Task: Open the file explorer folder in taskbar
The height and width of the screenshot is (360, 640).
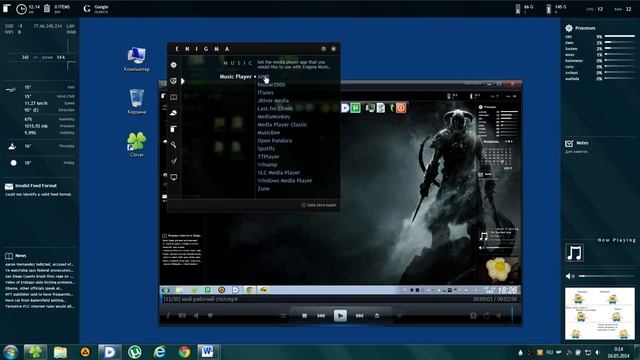Action: pyautogui.click(x=60, y=352)
